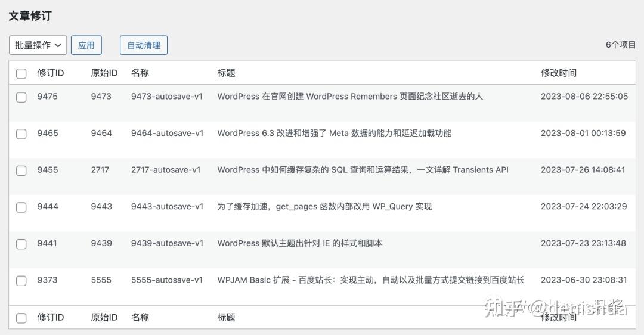Check the row for revision 9373
Image resolution: width=644 pixels, height=335 pixels.
pyautogui.click(x=21, y=281)
